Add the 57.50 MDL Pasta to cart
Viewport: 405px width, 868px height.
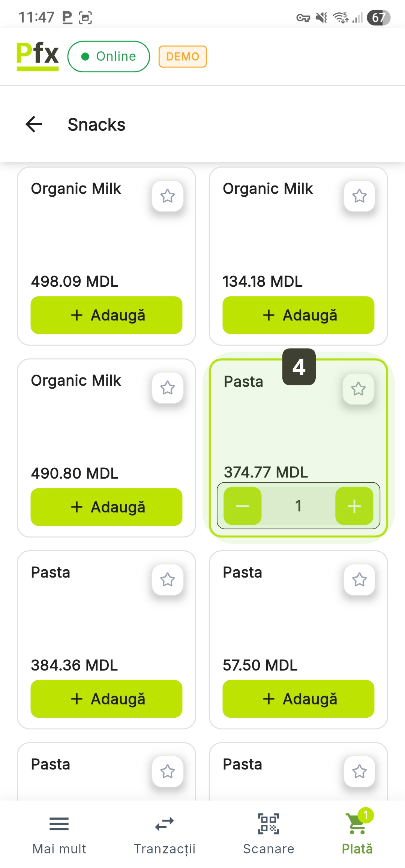[x=298, y=699]
